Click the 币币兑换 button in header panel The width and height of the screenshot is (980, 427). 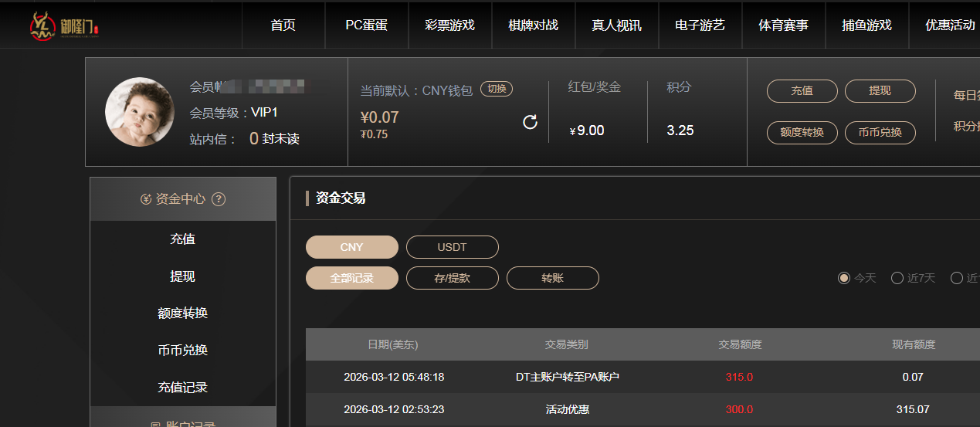click(880, 132)
